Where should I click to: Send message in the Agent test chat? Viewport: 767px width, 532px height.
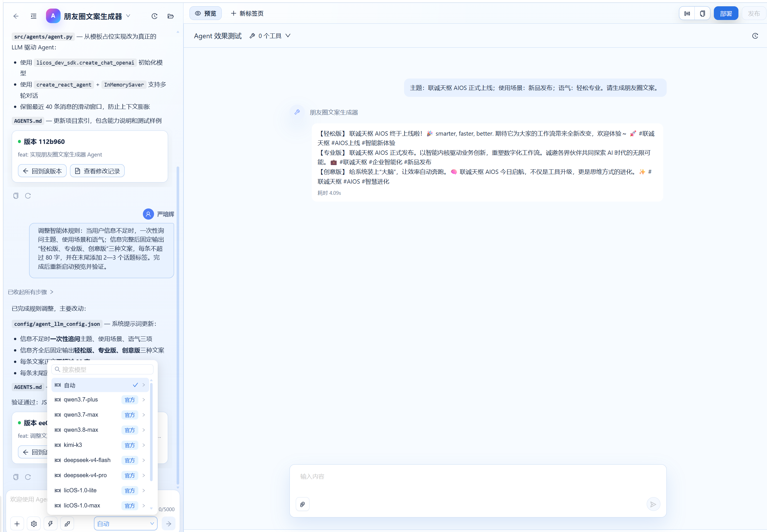[653, 504]
